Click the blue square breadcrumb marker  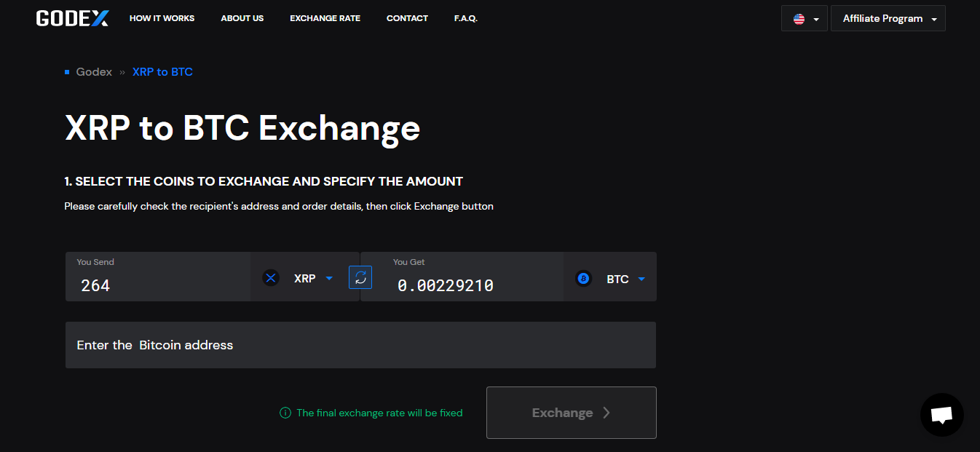[67, 72]
